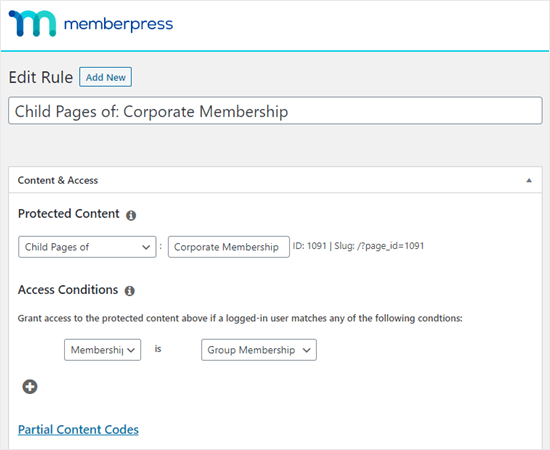Collapse the Content & Access panel arrow
The height and width of the screenshot is (450, 550).
[x=529, y=180]
